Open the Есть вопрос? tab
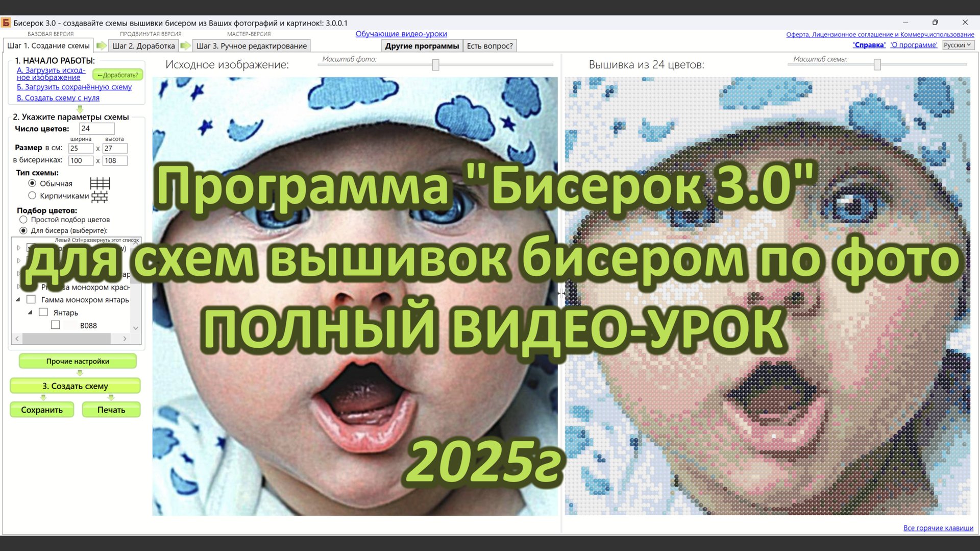 pyautogui.click(x=490, y=46)
